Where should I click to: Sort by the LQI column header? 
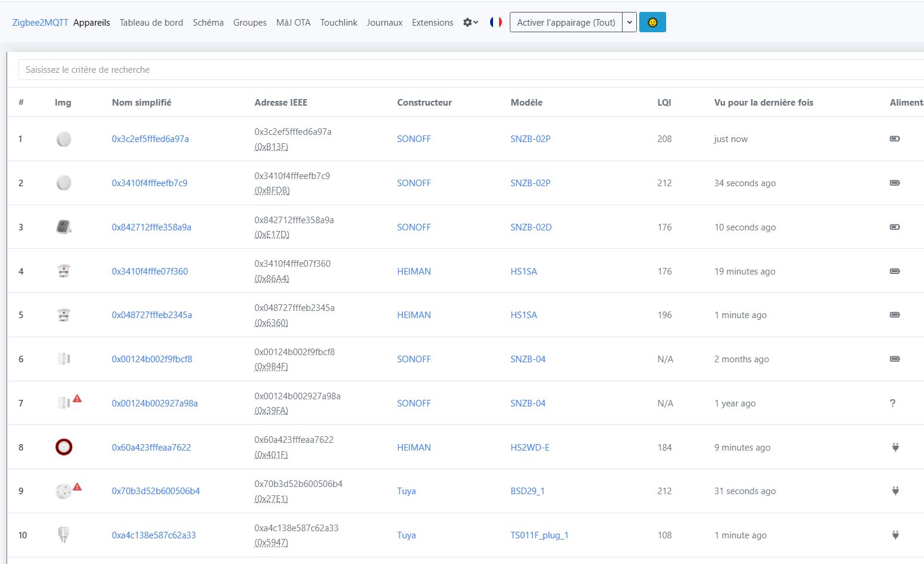664,103
